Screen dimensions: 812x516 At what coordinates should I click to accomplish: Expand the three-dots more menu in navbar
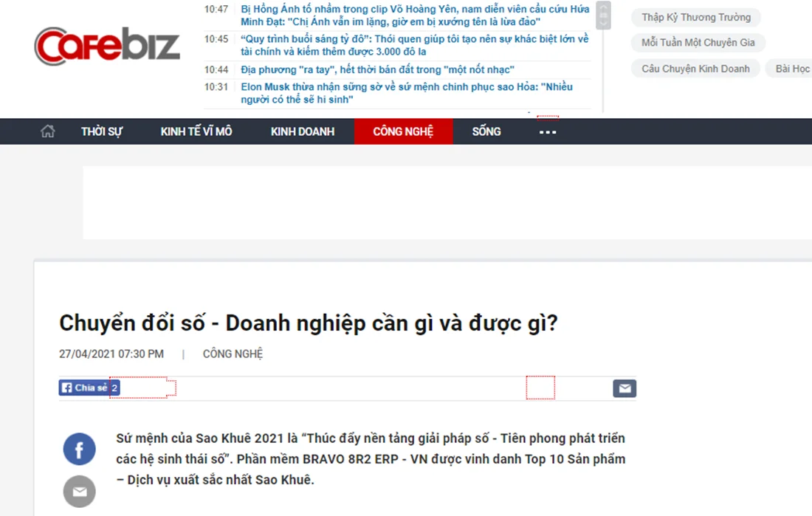(548, 132)
